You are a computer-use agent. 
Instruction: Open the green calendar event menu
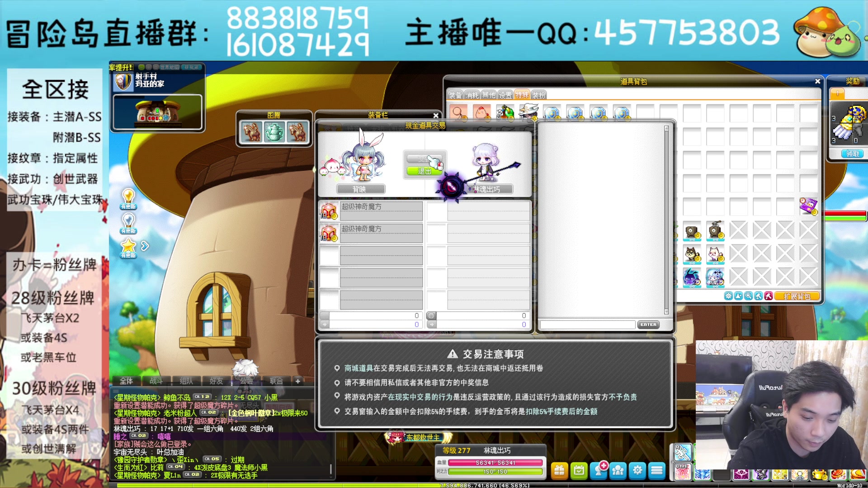(579, 470)
